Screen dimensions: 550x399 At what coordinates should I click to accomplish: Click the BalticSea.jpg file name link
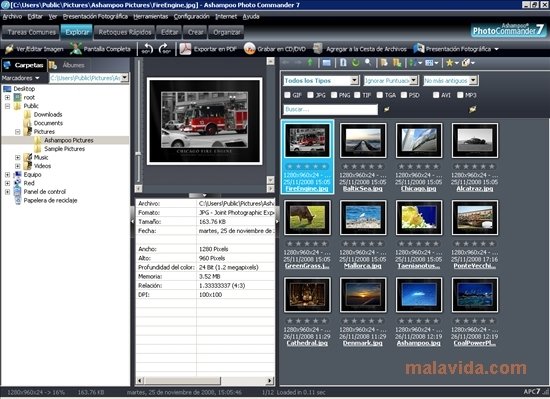[x=363, y=189]
